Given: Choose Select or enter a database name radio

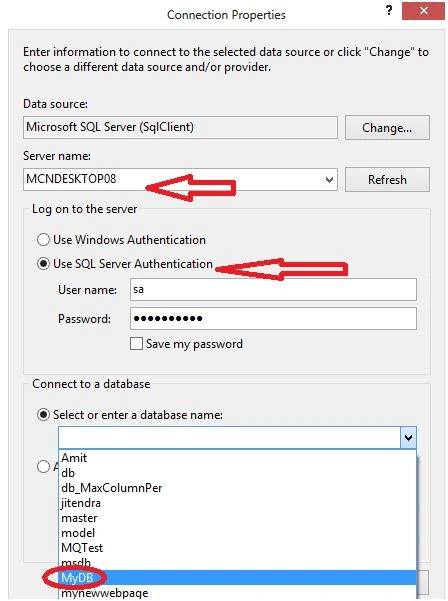Looking at the screenshot, I should (x=43, y=415).
